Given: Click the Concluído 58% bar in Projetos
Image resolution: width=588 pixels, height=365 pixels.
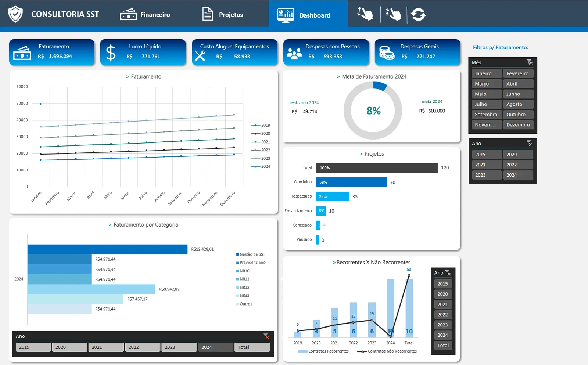Looking at the screenshot, I should 351,182.
